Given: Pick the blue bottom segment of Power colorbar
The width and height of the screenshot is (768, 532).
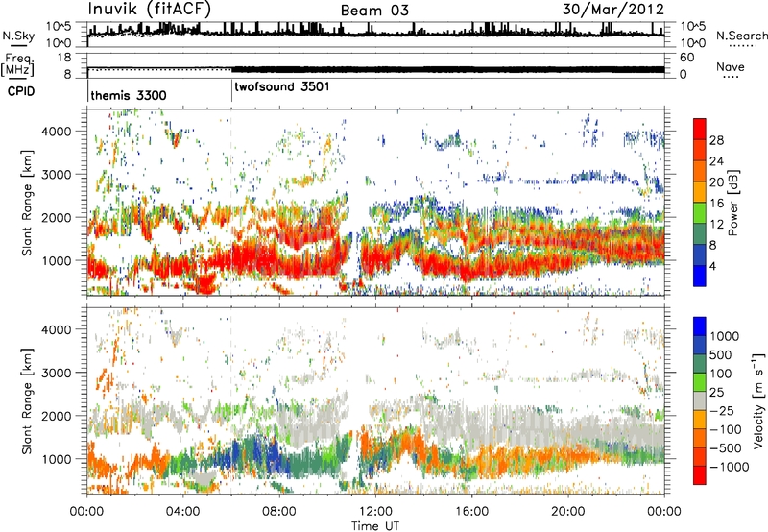Looking at the screenshot, I should point(700,276).
